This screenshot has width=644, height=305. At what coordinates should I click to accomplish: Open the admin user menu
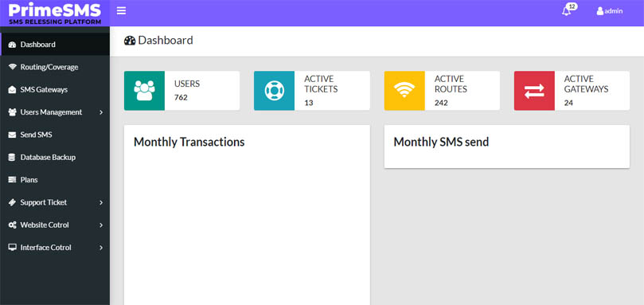610,11
